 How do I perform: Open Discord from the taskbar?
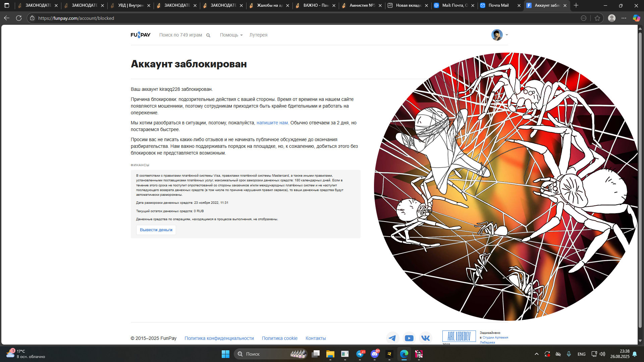coord(375,354)
